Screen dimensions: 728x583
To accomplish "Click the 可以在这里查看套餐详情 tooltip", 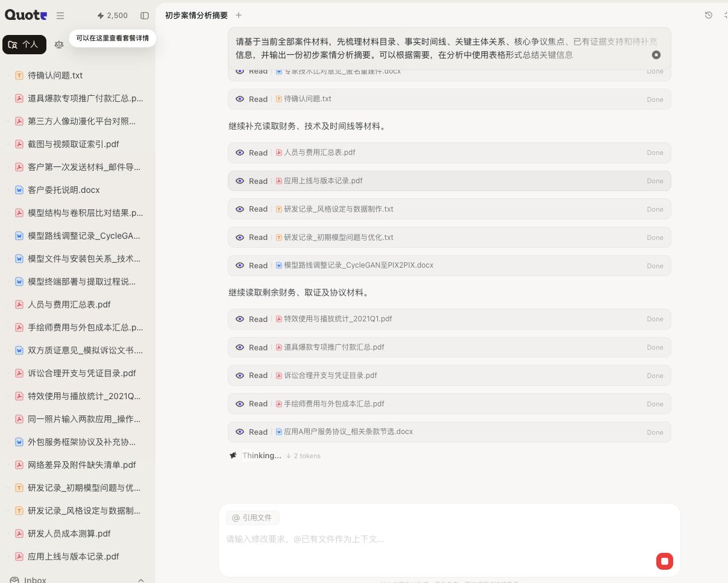I will (x=113, y=38).
